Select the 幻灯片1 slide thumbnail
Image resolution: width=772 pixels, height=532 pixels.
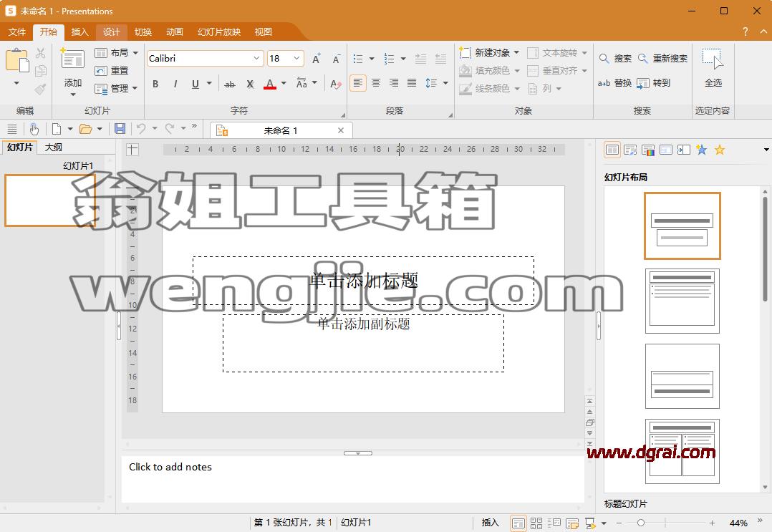[49, 200]
